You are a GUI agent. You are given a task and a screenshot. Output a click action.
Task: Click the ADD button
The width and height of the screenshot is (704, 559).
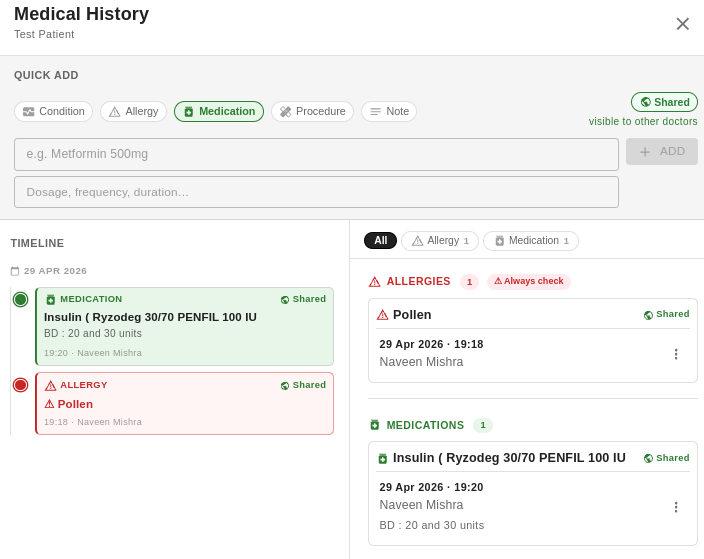[x=662, y=151]
